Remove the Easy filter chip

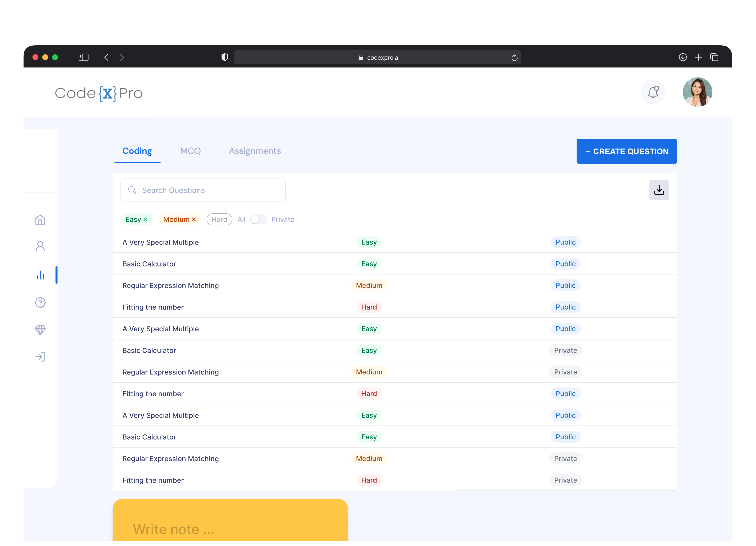(145, 219)
